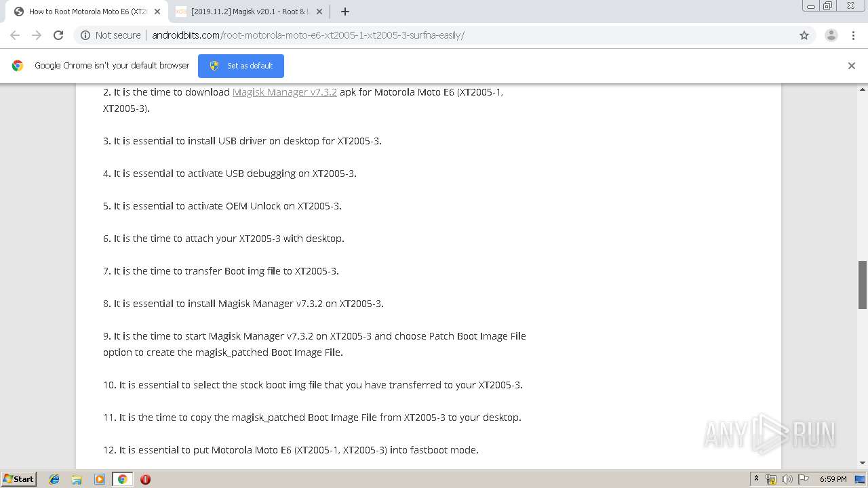Click step 3 install USB driver text
This screenshot has width=868, height=488.
pos(242,141)
